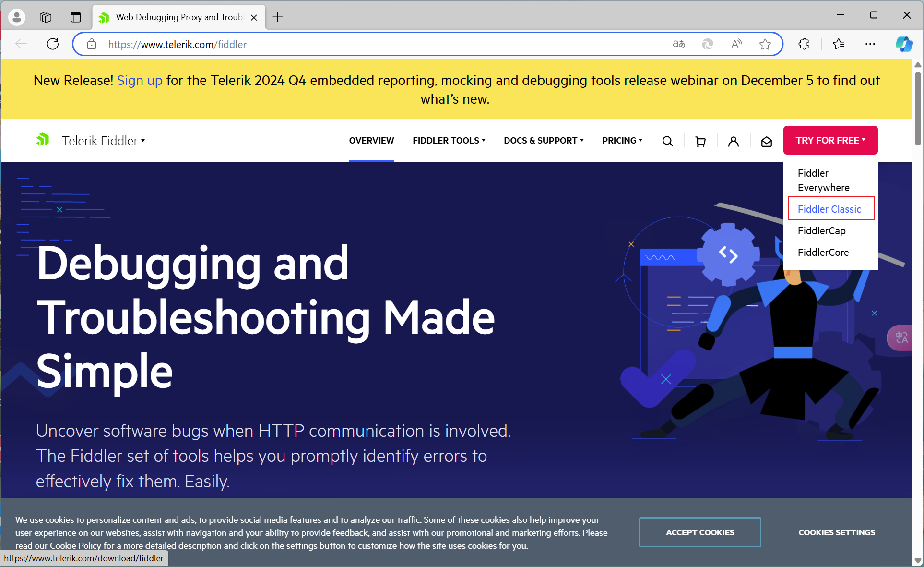The width and height of the screenshot is (924, 567).
Task: Switch to the Overview tab
Action: [371, 140]
